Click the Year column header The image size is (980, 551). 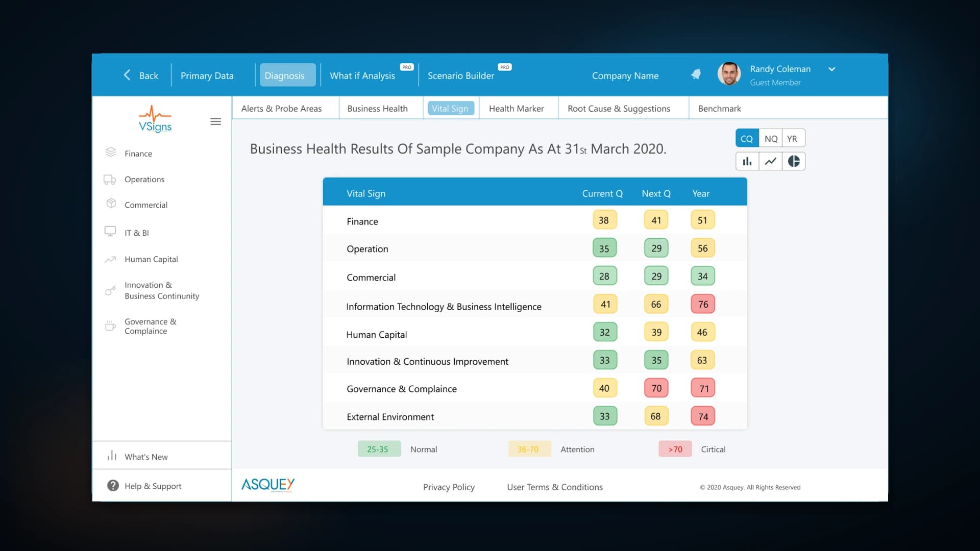coord(701,193)
